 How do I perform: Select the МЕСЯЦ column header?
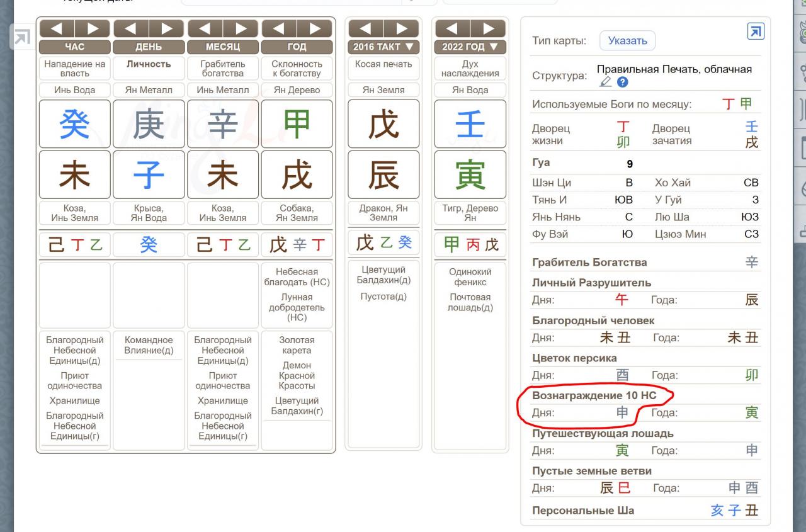223,47
